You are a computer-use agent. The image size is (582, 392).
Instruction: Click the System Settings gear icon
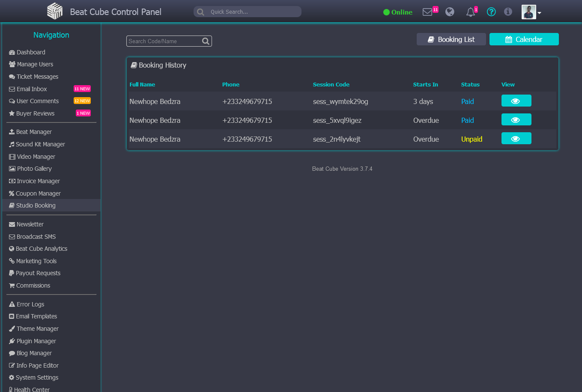(12, 377)
